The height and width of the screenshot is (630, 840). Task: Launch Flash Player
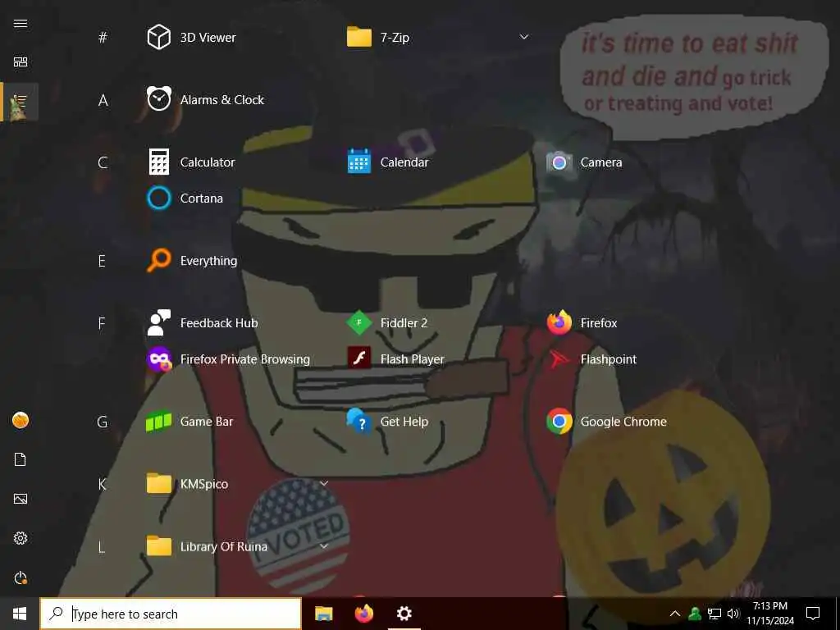(x=395, y=359)
